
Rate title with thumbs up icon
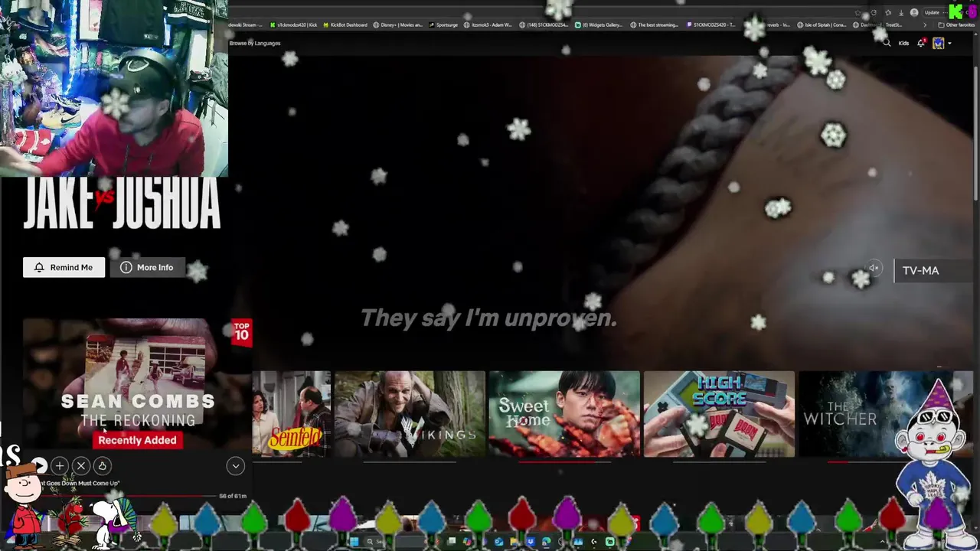[102, 465]
